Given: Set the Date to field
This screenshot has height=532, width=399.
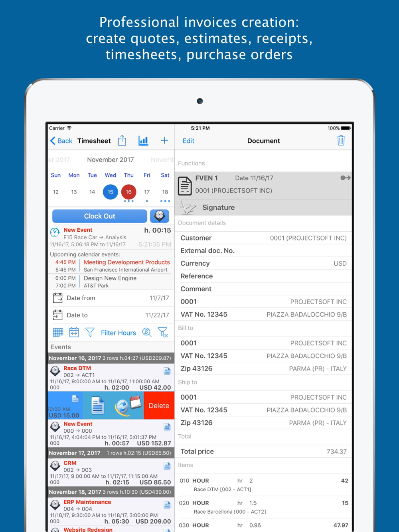Looking at the screenshot, I should (111, 315).
